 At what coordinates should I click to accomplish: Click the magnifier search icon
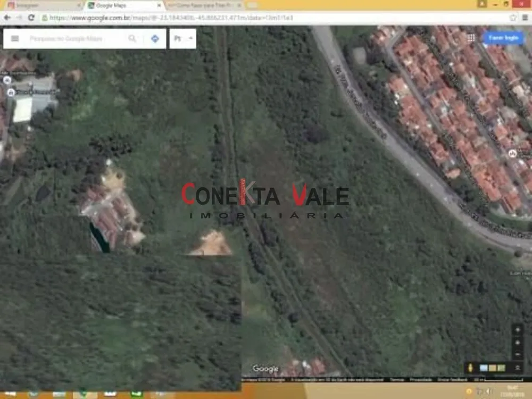[132, 38]
